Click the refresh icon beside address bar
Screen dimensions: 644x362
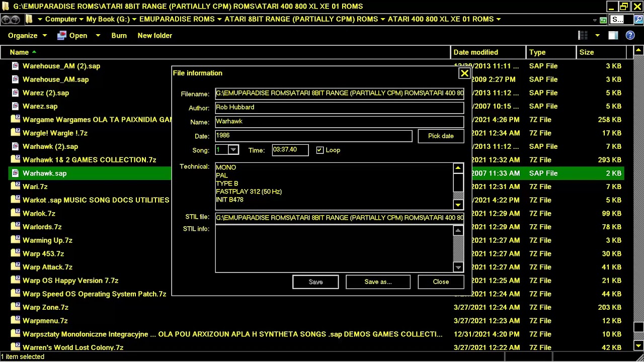tap(603, 20)
